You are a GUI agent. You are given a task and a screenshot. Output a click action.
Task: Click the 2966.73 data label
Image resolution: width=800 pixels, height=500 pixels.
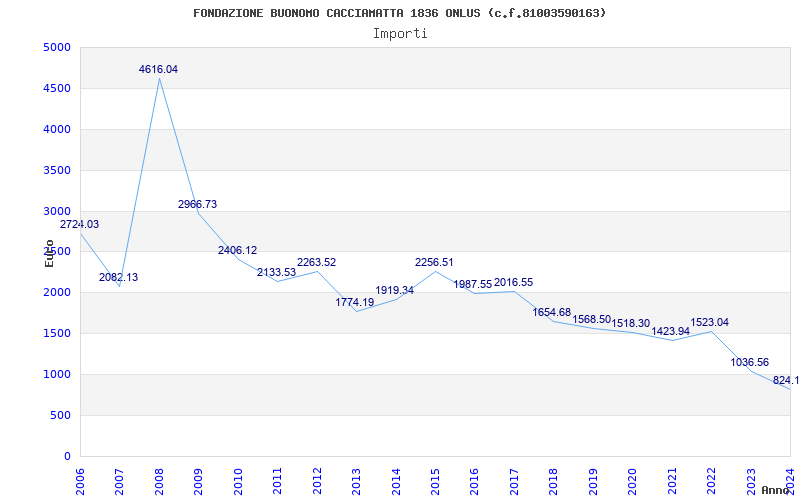[197, 204]
